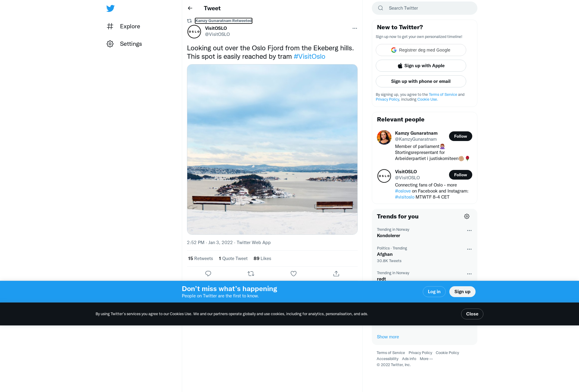Go back using the arrow icon
Screen dimensions: 579x392
point(190,8)
